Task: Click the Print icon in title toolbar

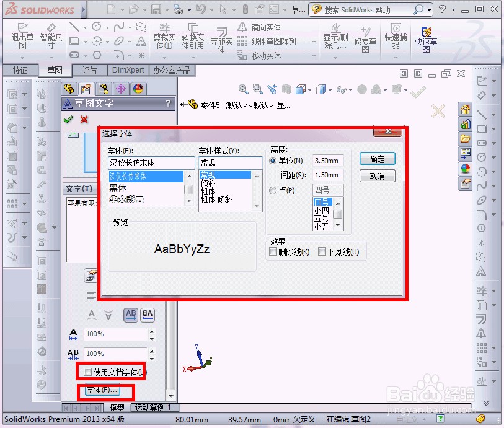Action: (x=178, y=10)
